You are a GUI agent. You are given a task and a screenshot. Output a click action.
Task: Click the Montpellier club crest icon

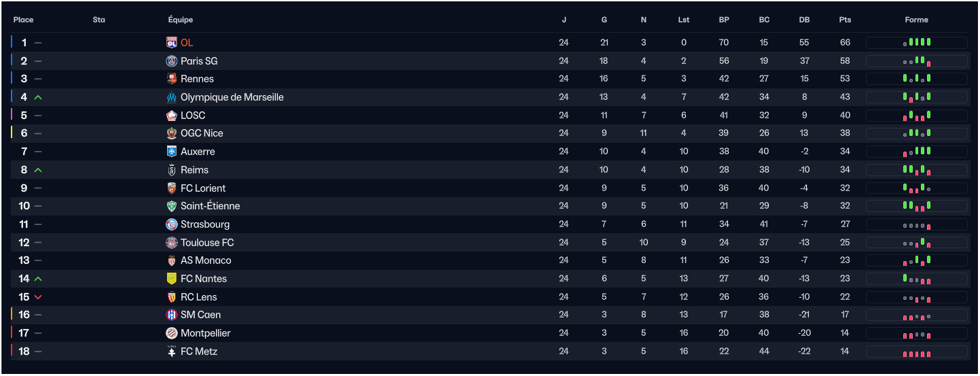(172, 333)
